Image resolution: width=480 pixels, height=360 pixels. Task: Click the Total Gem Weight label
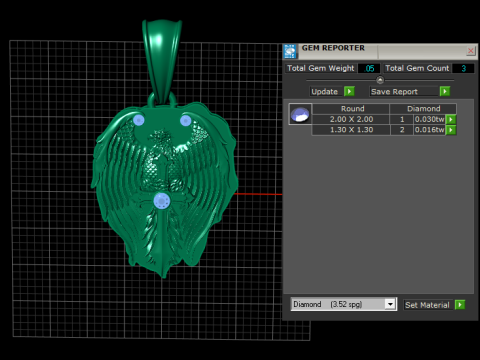[x=321, y=68]
